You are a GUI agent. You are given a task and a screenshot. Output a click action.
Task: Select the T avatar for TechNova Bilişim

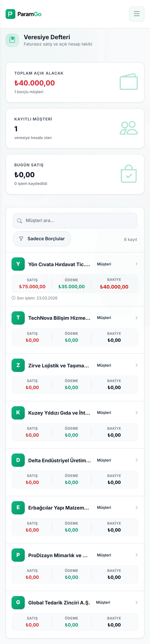pyautogui.click(x=18, y=318)
